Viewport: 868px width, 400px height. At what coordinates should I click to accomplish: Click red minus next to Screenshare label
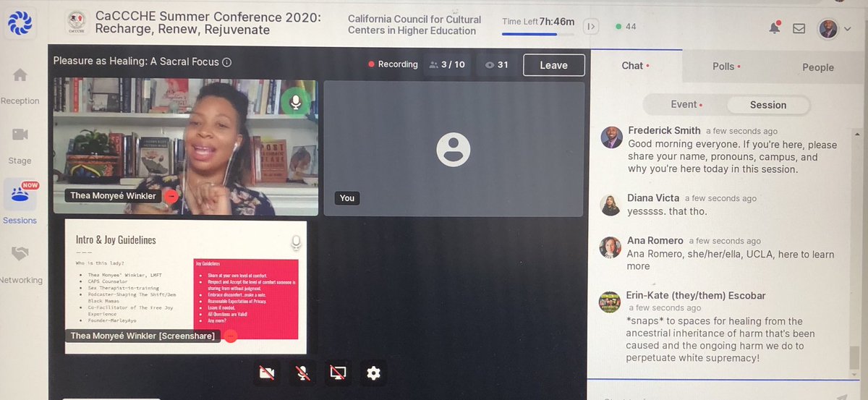230,336
